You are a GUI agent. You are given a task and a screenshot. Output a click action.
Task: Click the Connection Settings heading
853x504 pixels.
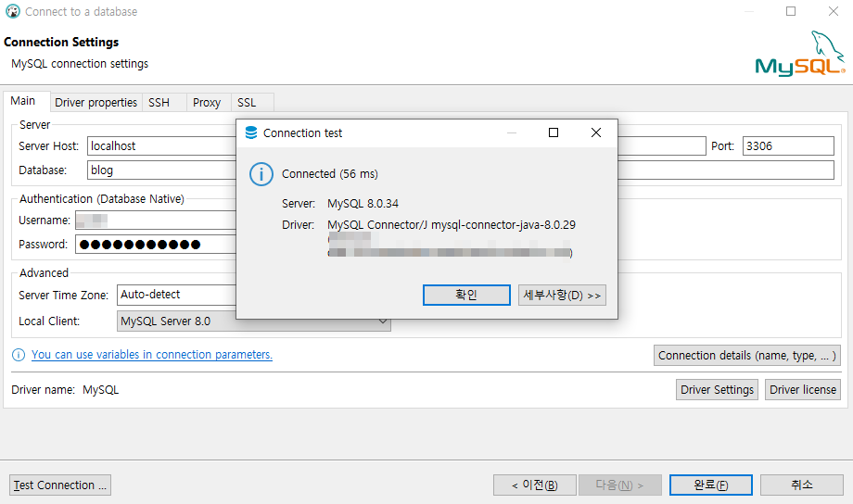(61, 42)
